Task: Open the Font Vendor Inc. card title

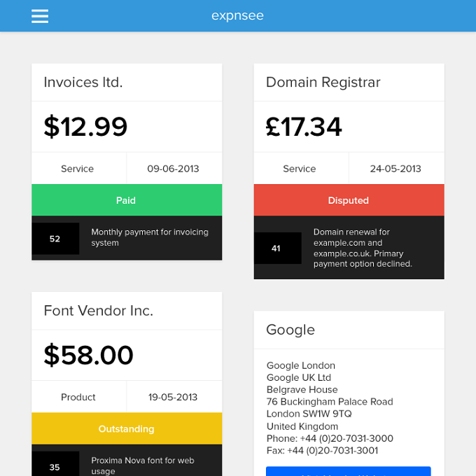Action: (99, 311)
